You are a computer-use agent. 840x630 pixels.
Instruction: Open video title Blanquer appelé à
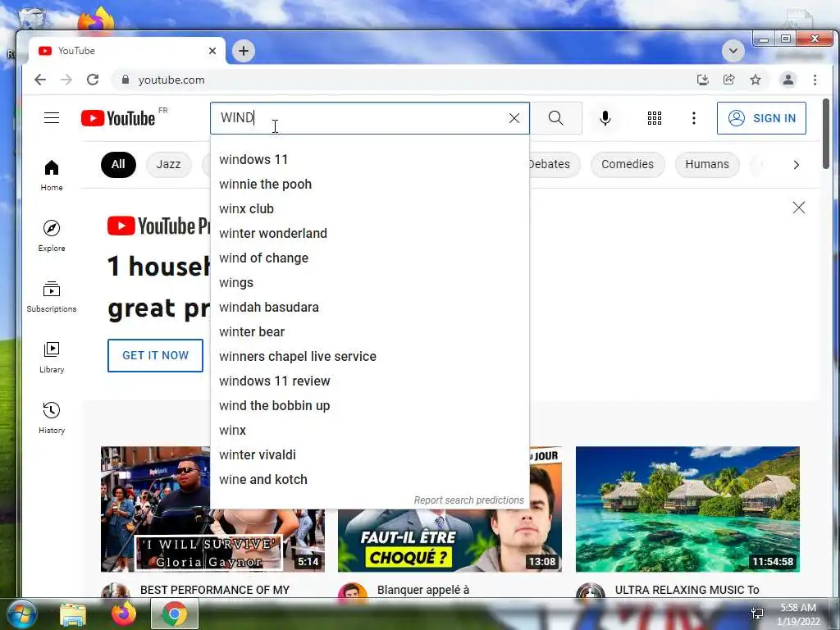coord(423,590)
